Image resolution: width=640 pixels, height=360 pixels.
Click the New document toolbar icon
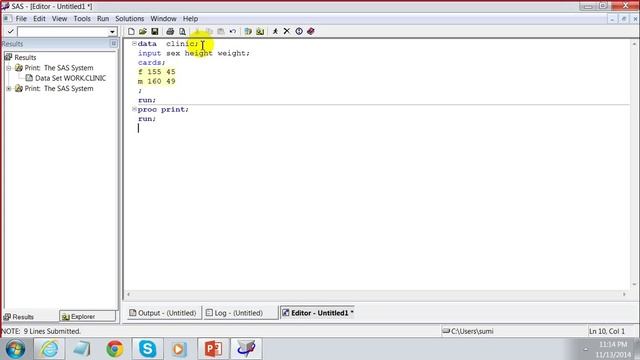131,31
